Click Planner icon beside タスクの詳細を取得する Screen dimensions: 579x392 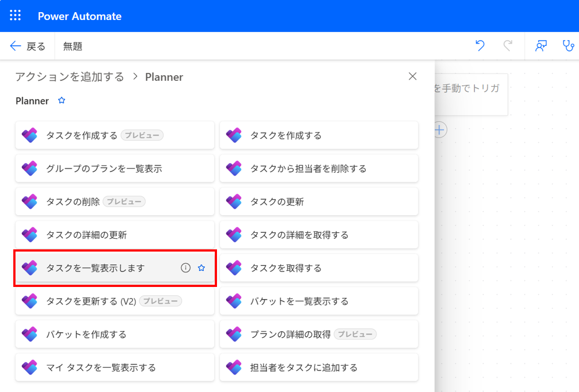pos(234,235)
